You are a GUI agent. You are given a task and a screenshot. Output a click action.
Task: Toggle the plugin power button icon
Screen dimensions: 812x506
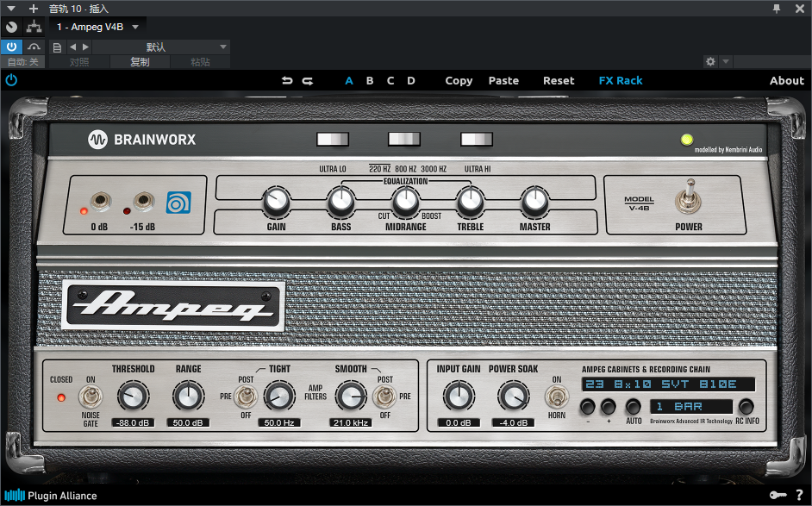point(11,80)
